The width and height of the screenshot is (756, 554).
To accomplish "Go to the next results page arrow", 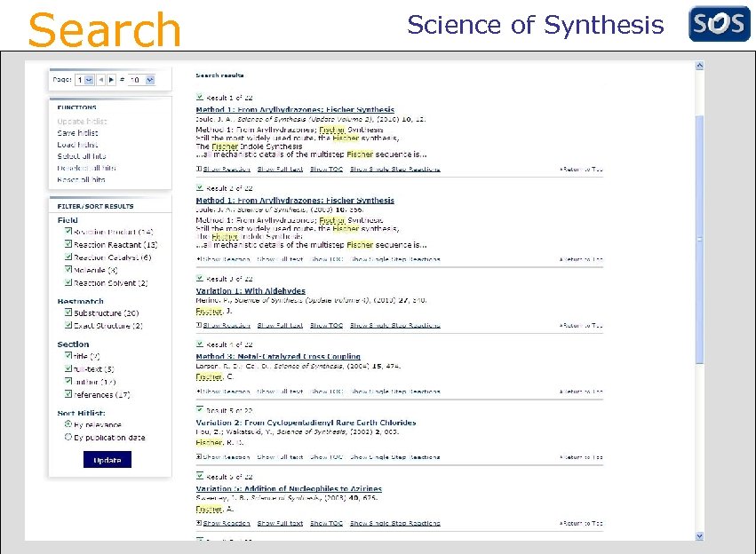I will coord(111,80).
